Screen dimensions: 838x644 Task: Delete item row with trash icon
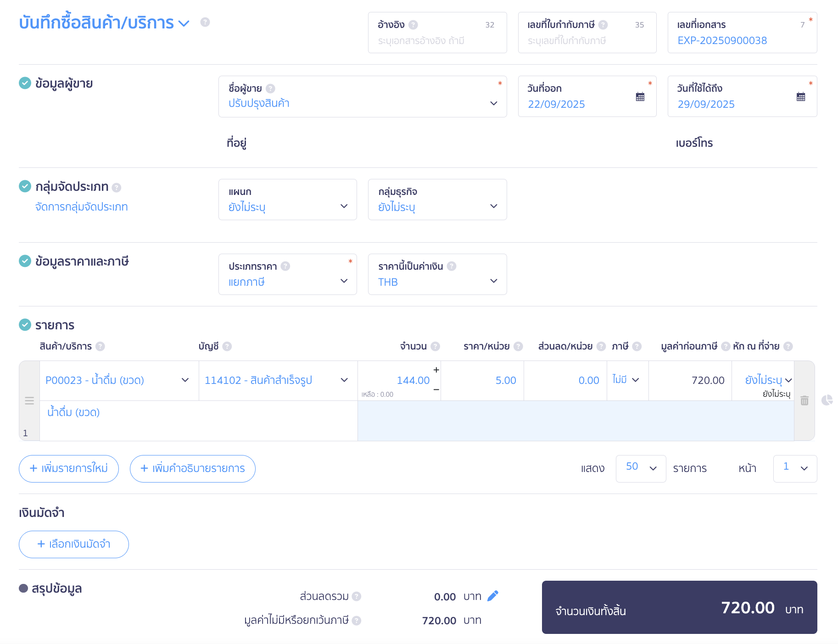point(804,400)
